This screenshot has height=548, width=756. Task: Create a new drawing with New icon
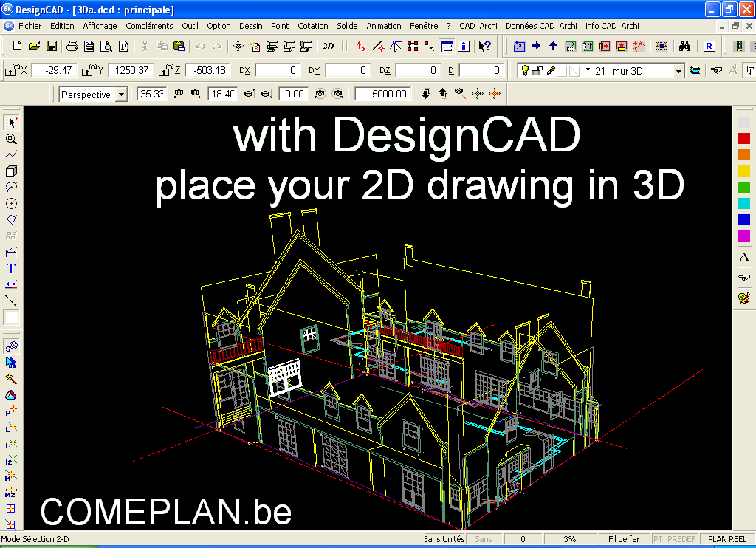(x=18, y=46)
